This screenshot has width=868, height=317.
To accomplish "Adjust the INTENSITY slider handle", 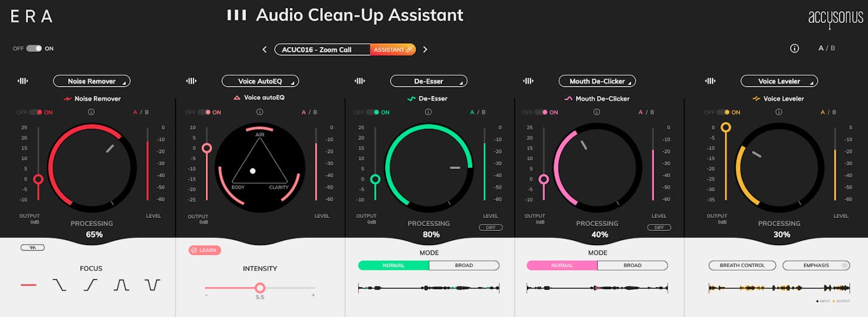I will 260,287.
